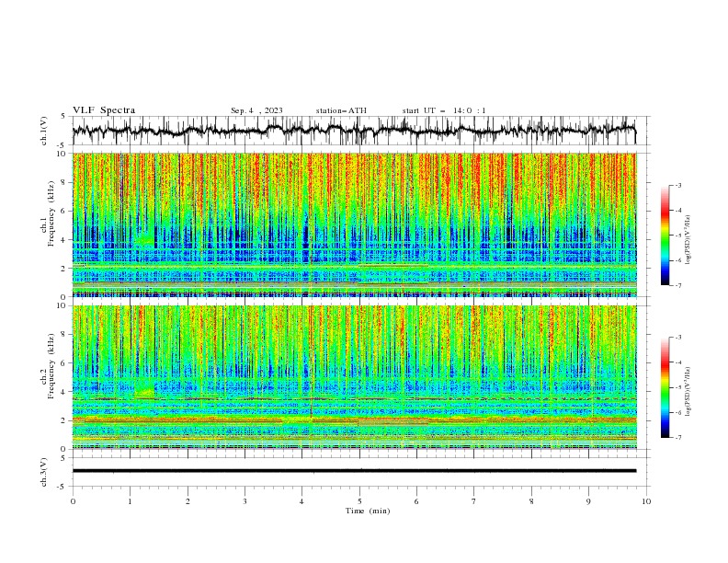
Task: Click the date 'Sep. 4, 2023'
Action: 256,110
